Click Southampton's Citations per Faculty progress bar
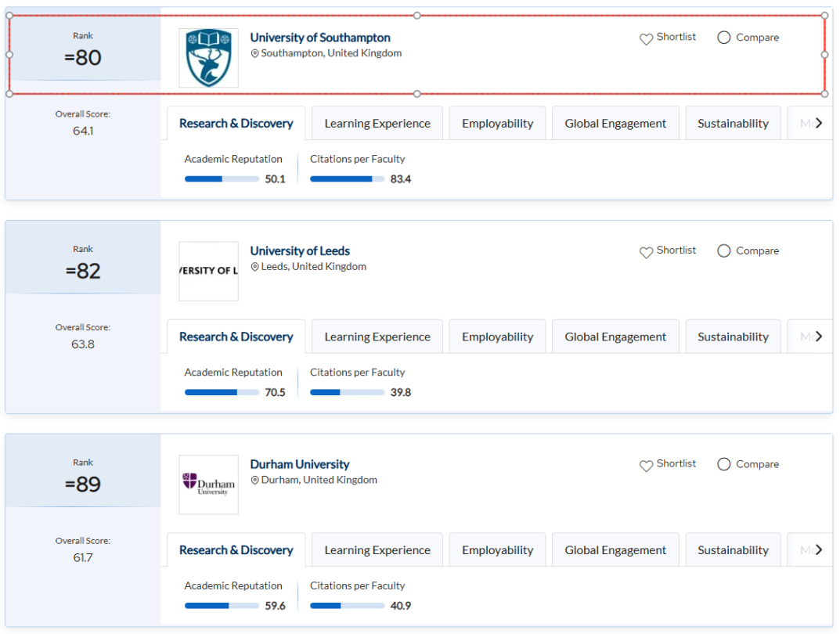The width and height of the screenshot is (840, 634). click(347, 178)
